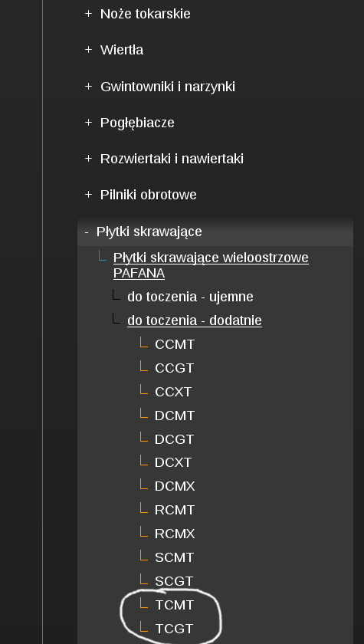Viewport: 364px width, 644px height.
Task: Open the circled TCMT entry
Action: (x=174, y=605)
